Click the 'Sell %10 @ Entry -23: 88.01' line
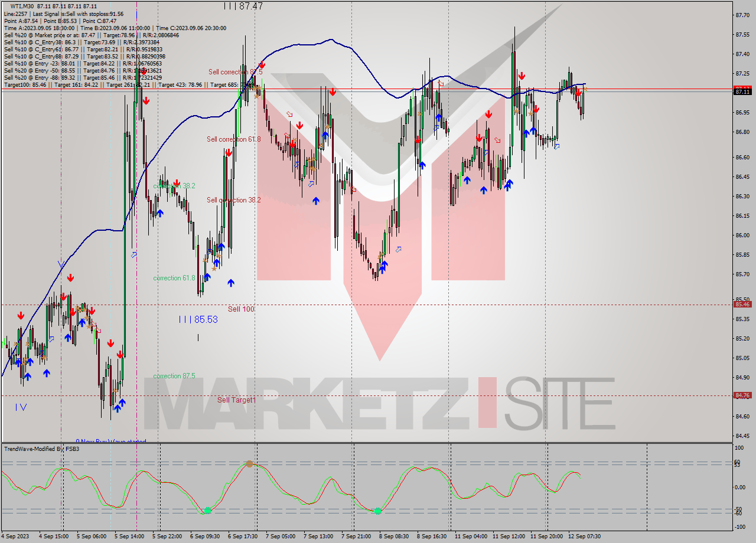756x543 pixels. click(83, 63)
